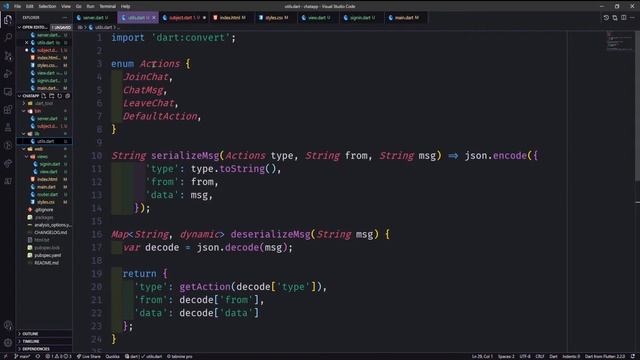The height and width of the screenshot is (360, 640).
Task: Click Collapse Folders icon in CHATAPP header
Action: 68,96
